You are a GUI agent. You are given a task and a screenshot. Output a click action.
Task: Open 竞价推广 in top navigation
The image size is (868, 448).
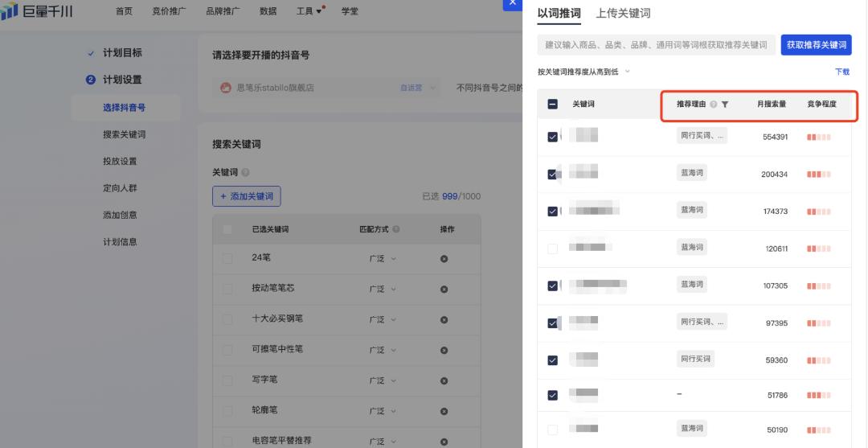(169, 11)
